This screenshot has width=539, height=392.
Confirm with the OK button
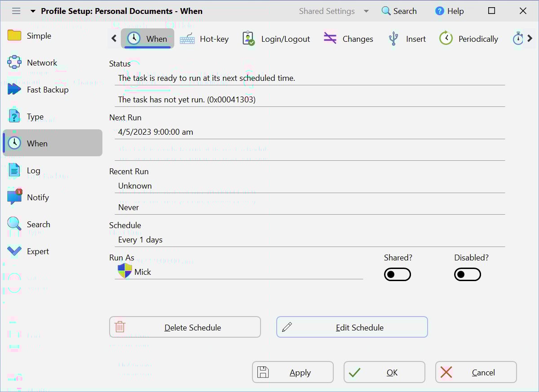[384, 372]
